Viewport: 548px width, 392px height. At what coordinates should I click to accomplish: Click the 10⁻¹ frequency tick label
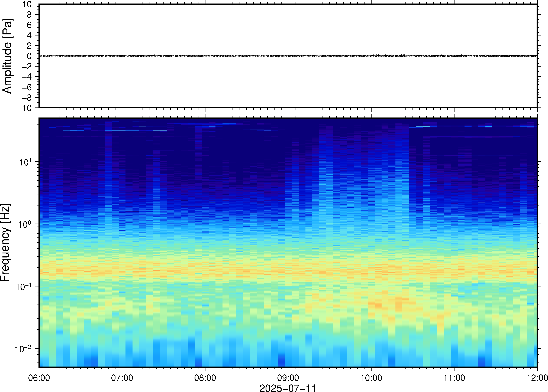24,286
